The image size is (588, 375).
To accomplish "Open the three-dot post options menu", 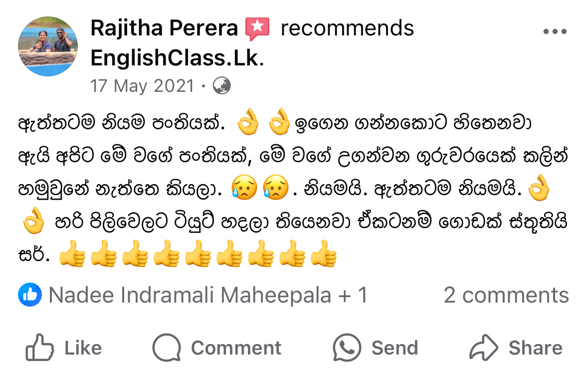I will click(555, 32).
